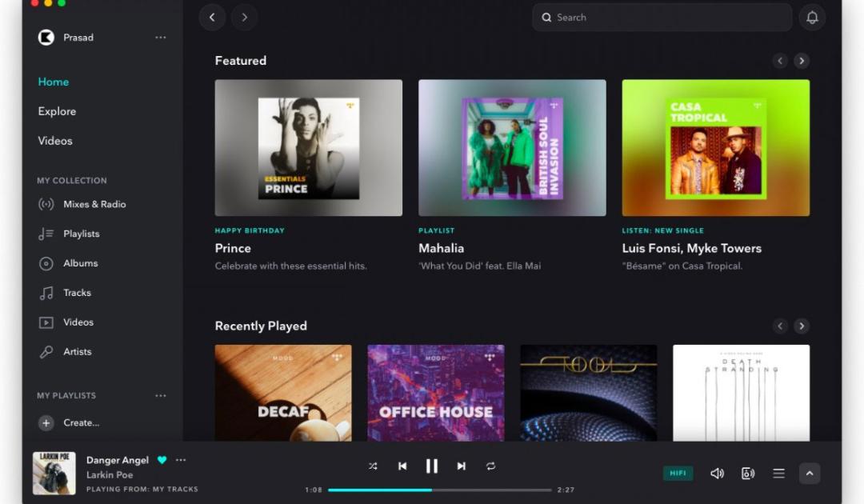The image size is (864, 504).
Task: Open the Prasad profile options menu
Action: pyautogui.click(x=160, y=38)
